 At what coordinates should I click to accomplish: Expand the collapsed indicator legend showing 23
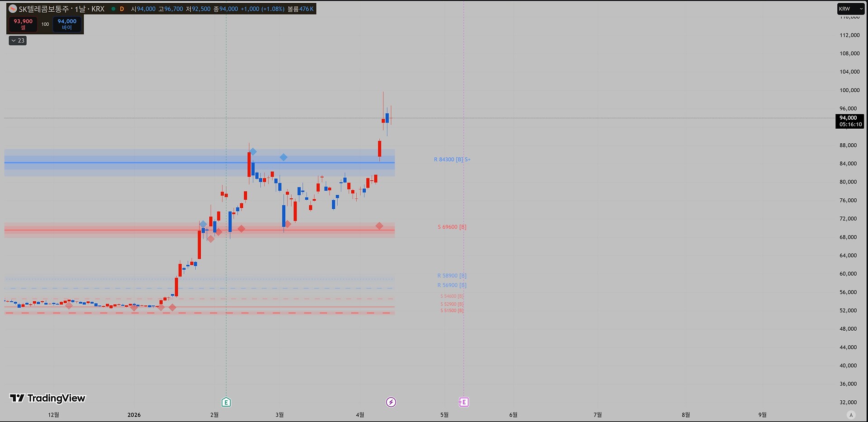point(18,41)
